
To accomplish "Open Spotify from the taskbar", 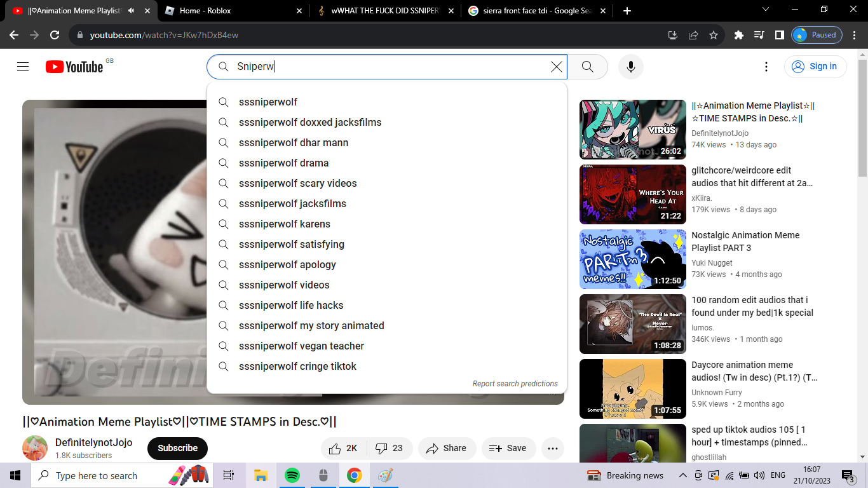I will [x=292, y=475].
